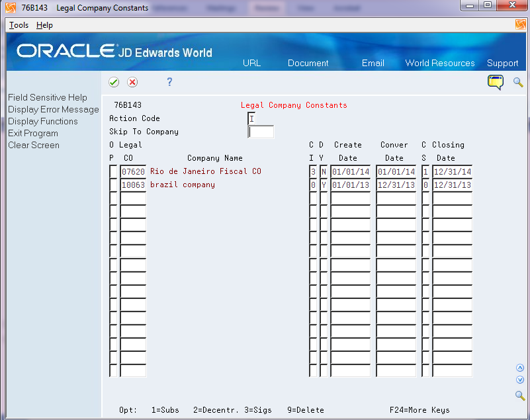Click create date 01/01/14 field
Image resolution: width=530 pixels, height=420 pixels.
click(x=351, y=172)
